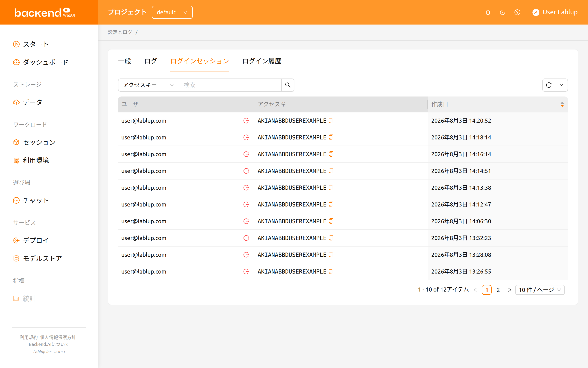Log out session created 14:12:47
Viewport: 588px width, 368px height.
point(246,204)
